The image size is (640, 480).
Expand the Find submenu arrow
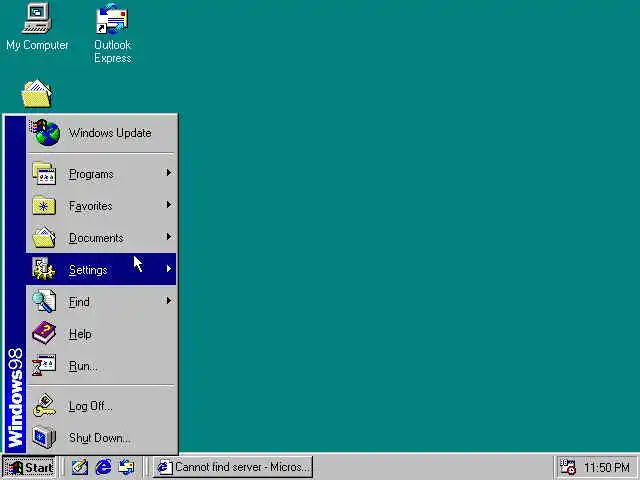coord(168,301)
